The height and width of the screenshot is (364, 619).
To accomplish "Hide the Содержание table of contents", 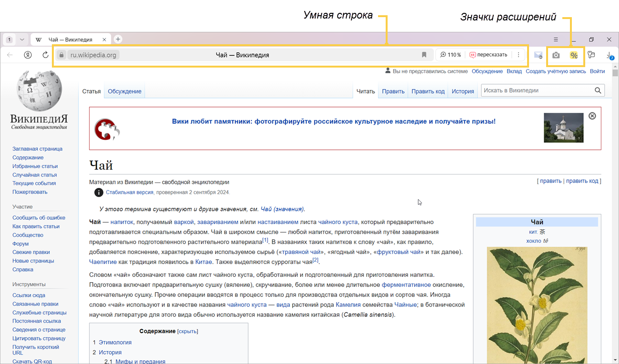I will coord(187,332).
